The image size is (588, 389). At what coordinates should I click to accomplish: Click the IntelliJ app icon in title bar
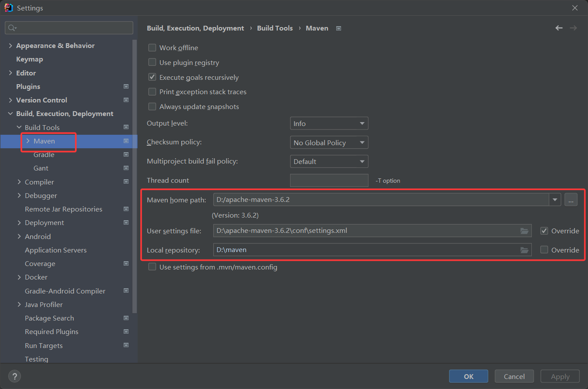point(9,8)
